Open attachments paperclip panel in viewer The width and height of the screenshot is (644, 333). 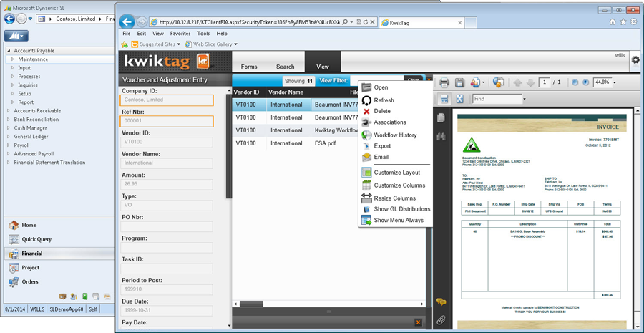click(x=441, y=320)
